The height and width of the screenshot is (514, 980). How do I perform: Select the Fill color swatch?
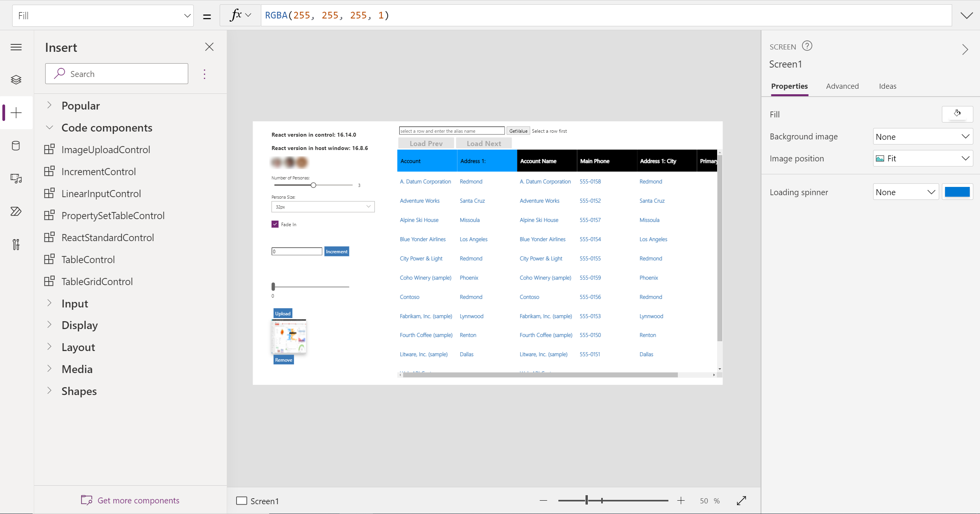957,114
